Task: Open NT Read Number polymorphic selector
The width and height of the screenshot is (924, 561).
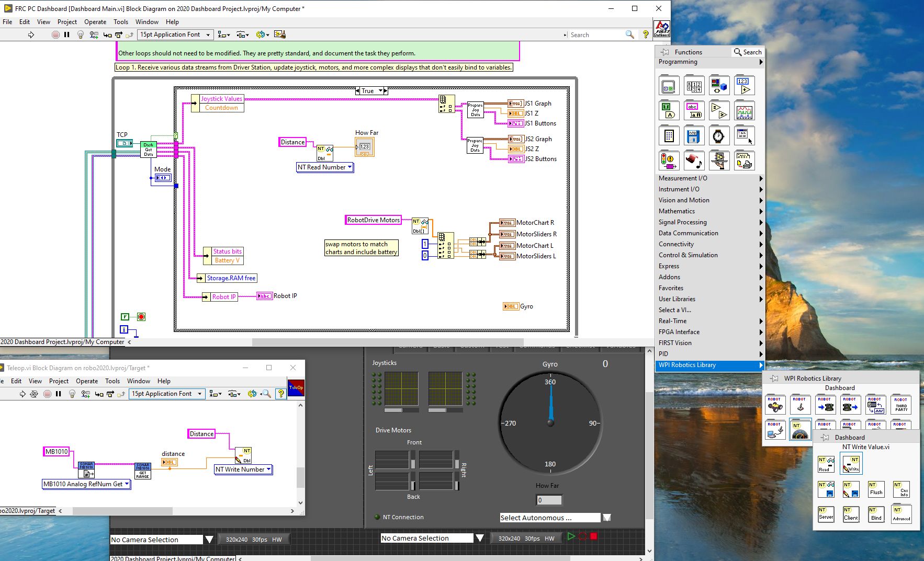Action: tap(325, 167)
